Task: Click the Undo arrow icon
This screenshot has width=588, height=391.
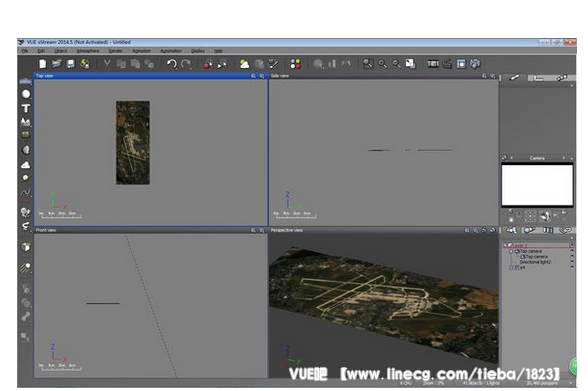Action: pyautogui.click(x=172, y=64)
